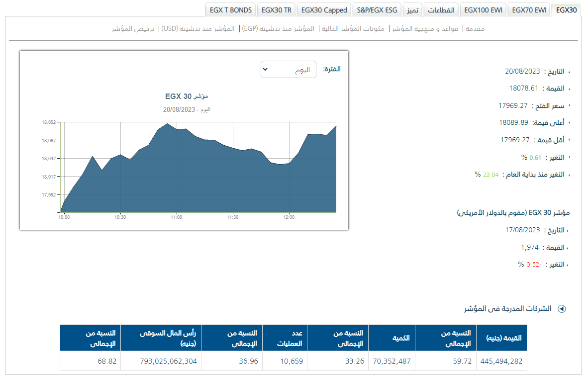Click the ترخيص المؤشر licensing link
The width and height of the screenshot is (588, 380).
point(133,29)
